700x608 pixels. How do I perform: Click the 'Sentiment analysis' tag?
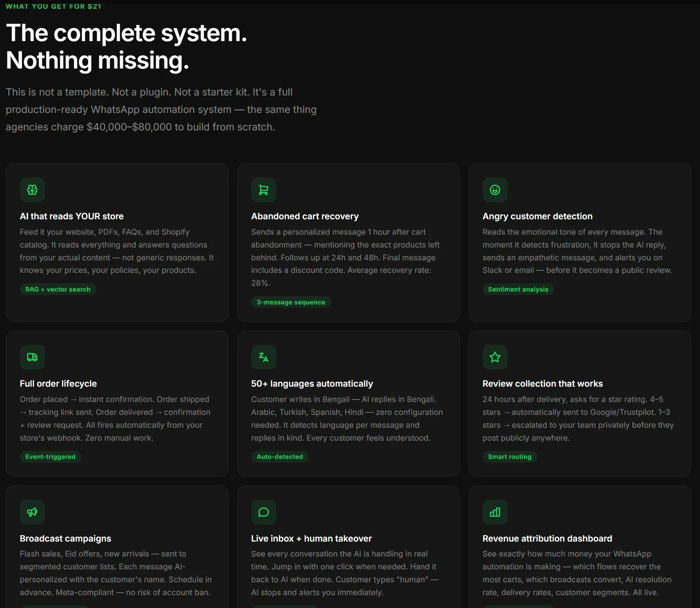(518, 289)
